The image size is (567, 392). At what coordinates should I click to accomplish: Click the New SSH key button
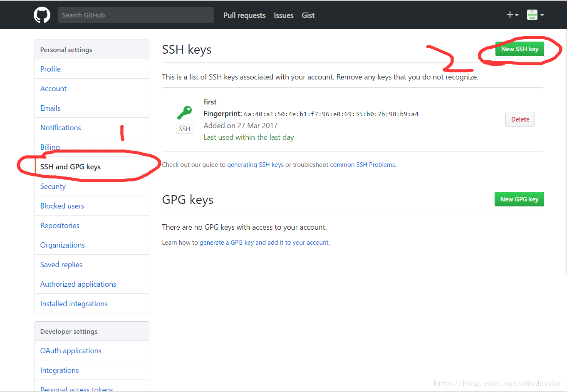[520, 49]
